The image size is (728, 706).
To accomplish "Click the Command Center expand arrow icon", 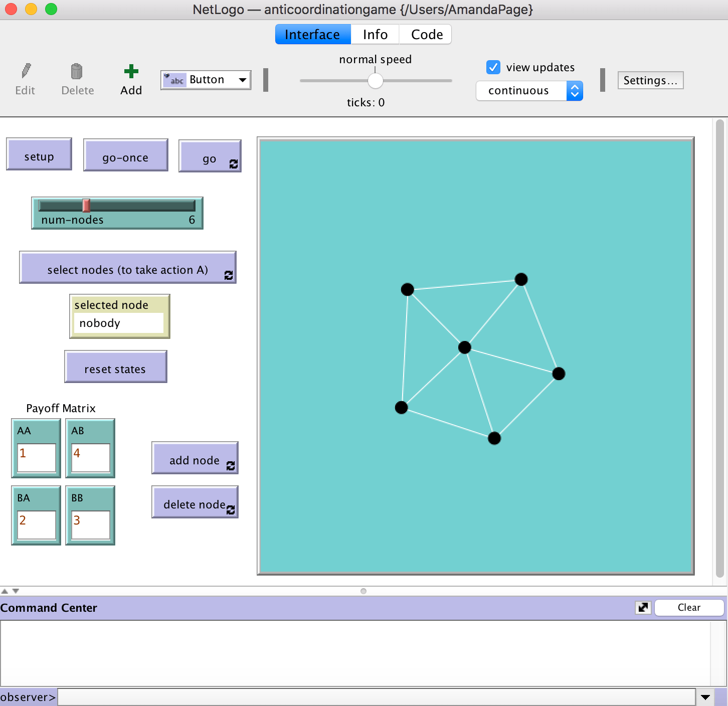I will 643,608.
